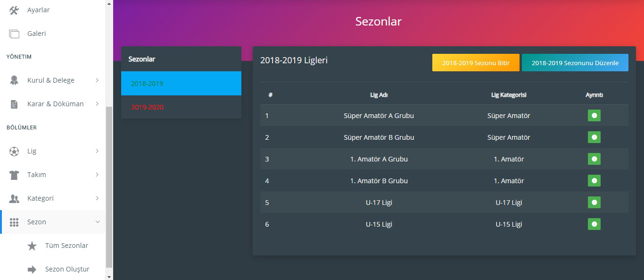Screen dimensions: 644x280
Task: Expand the Takım submenu arrow
Action: point(97,175)
